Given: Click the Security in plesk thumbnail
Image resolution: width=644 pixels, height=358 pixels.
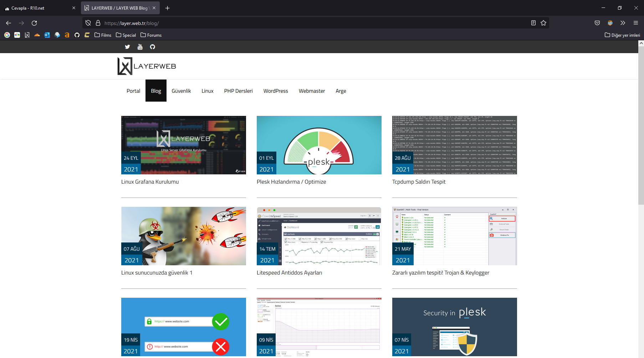Looking at the screenshot, I should pos(455,327).
